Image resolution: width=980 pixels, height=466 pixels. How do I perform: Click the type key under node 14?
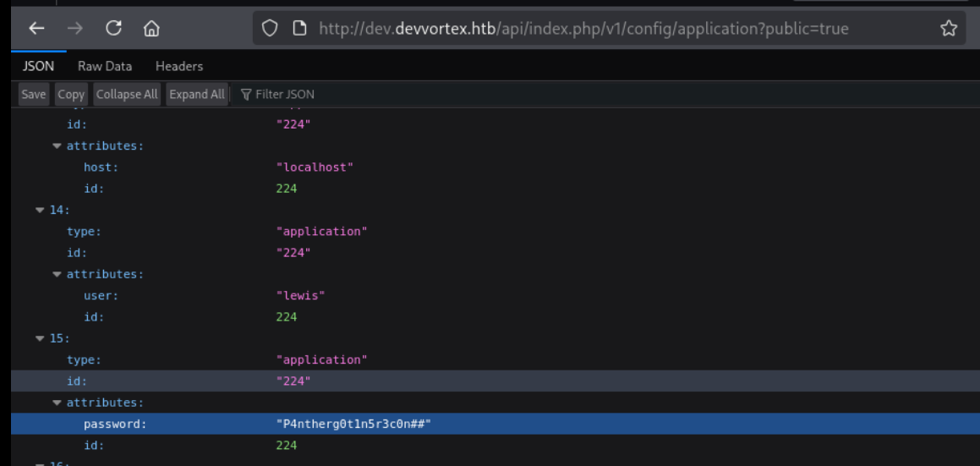point(84,232)
